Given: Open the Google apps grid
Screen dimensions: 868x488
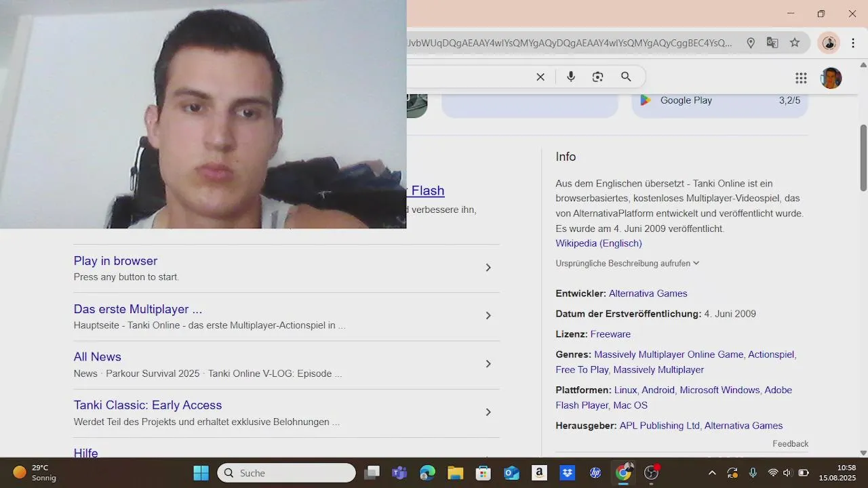Looking at the screenshot, I should [x=801, y=78].
